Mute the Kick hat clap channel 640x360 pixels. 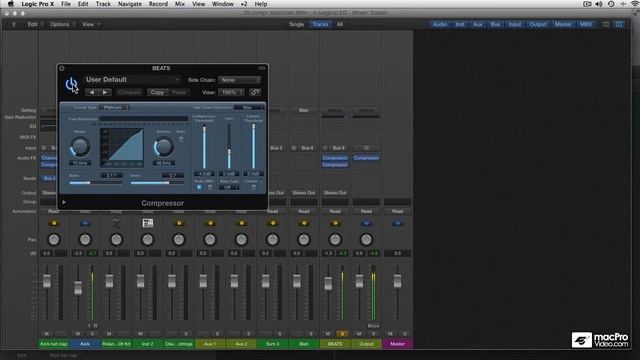coord(47,334)
